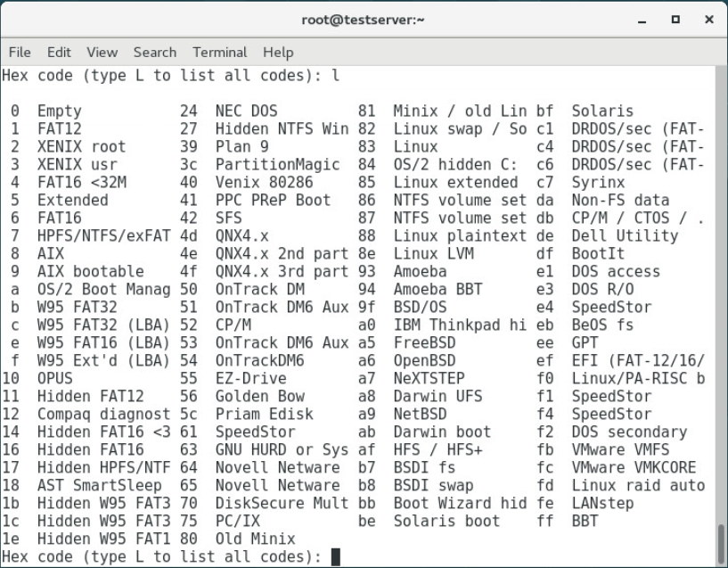Open the View menu
The height and width of the screenshot is (568, 728).
(102, 52)
